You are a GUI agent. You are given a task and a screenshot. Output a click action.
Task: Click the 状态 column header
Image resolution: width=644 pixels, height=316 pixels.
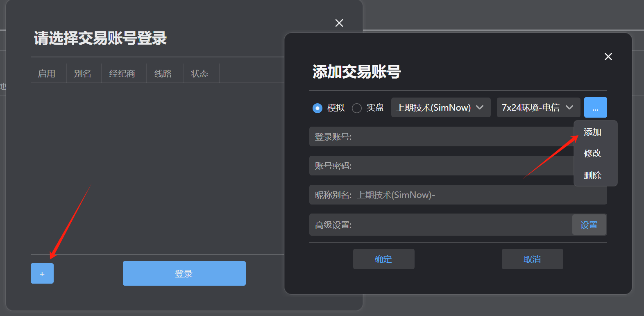point(200,74)
